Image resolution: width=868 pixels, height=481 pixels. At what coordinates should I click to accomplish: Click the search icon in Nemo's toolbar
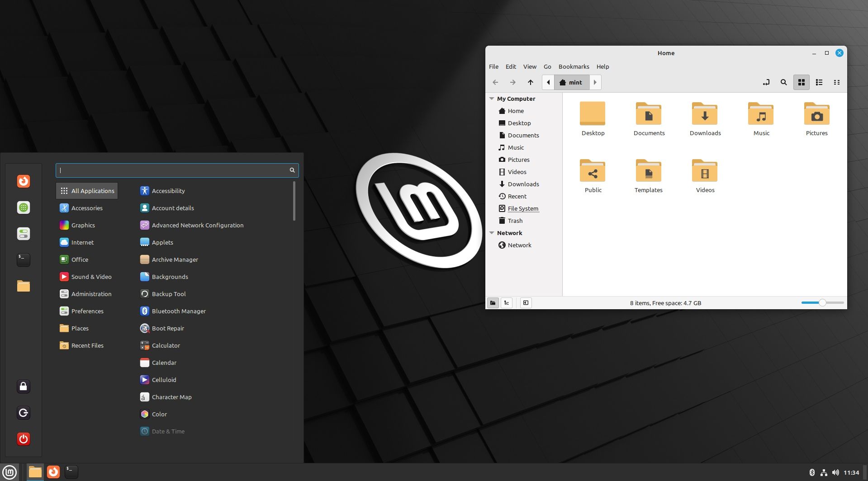click(x=784, y=82)
